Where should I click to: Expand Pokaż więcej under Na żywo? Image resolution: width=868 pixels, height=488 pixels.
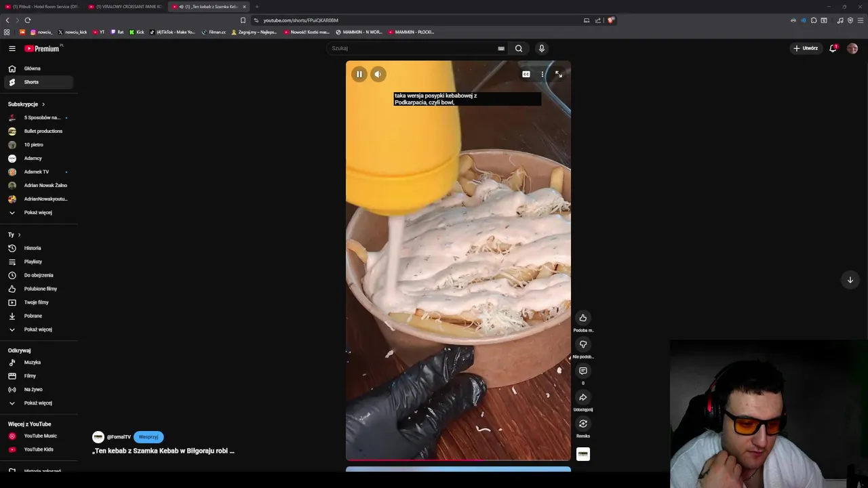(39, 403)
